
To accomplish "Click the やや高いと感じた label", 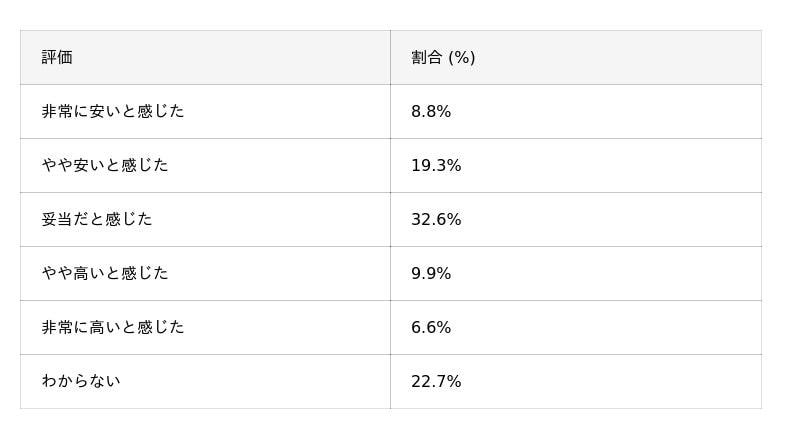I will pyautogui.click(x=105, y=274).
